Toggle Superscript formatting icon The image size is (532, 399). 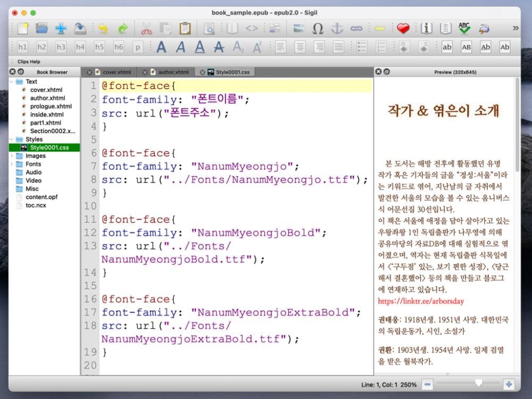[257, 47]
